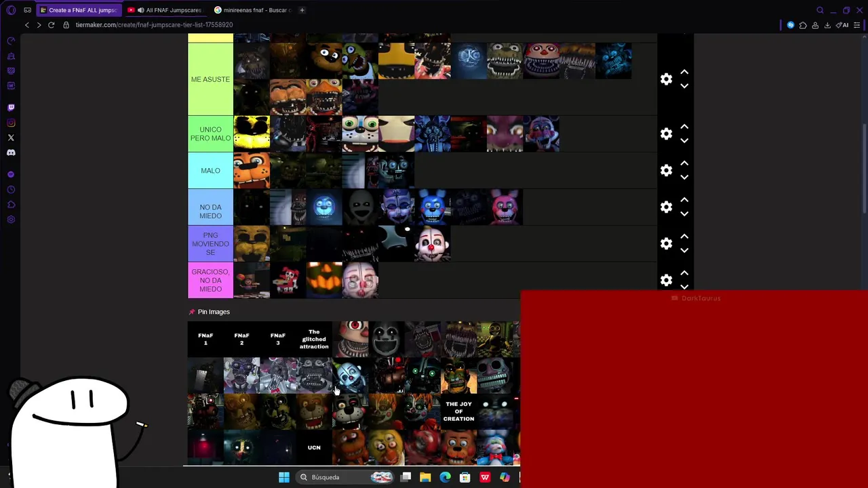This screenshot has width=868, height=488.
Task: Open the AI assistant button
Action: point(842,25)
